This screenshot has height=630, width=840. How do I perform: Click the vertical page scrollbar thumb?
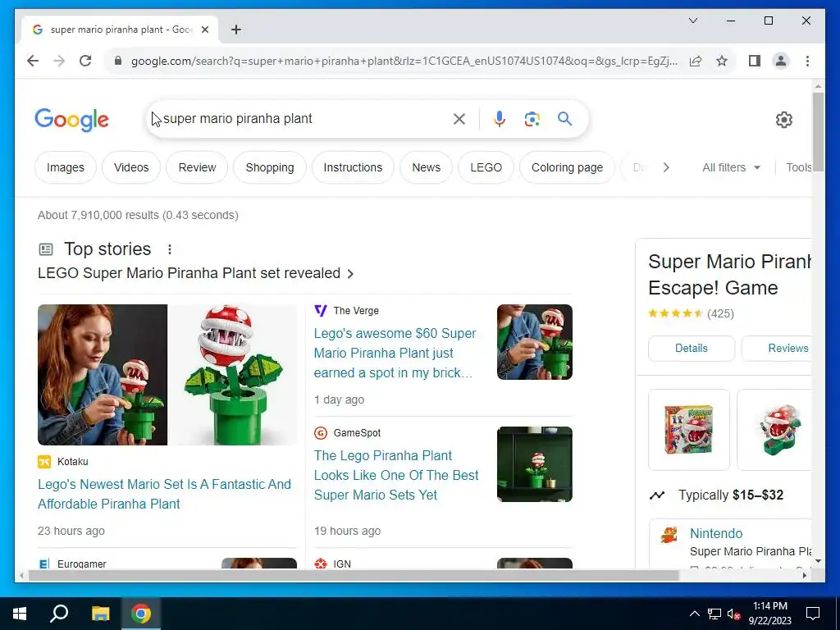click(818, 132)
